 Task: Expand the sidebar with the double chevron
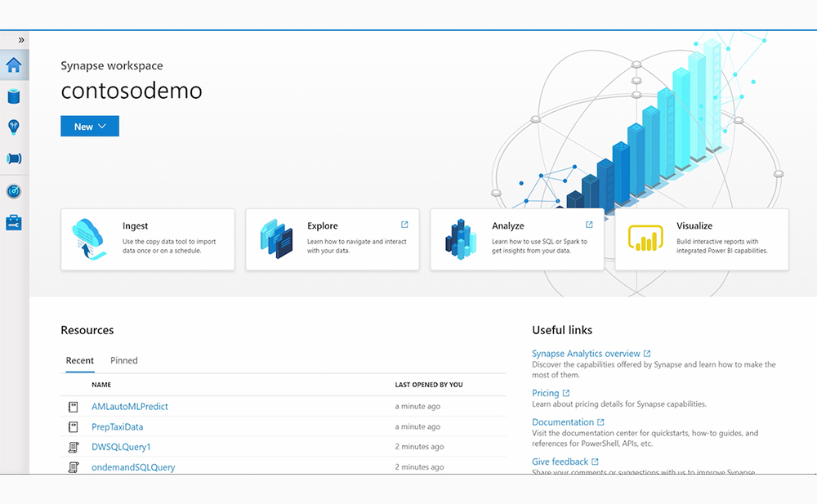(20, 38)
